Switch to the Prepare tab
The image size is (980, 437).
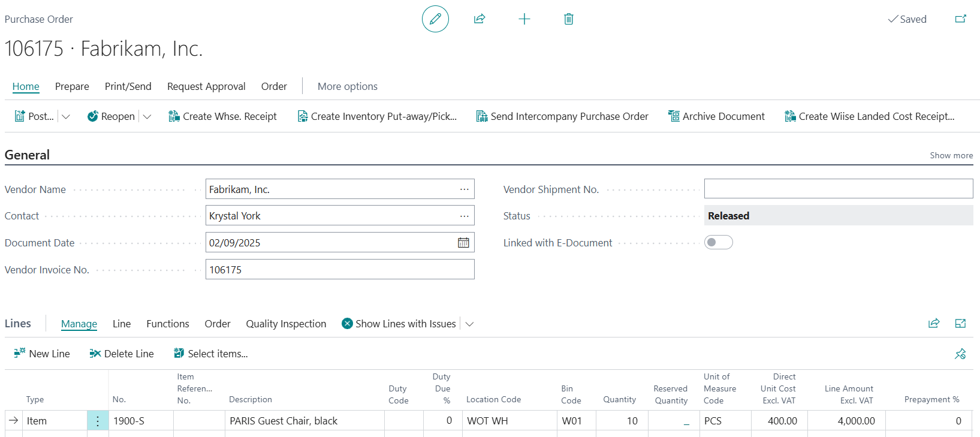point(72,86)
